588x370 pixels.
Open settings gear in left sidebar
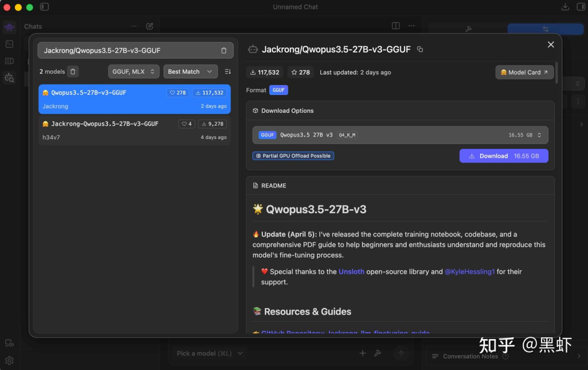pos(9,361)
